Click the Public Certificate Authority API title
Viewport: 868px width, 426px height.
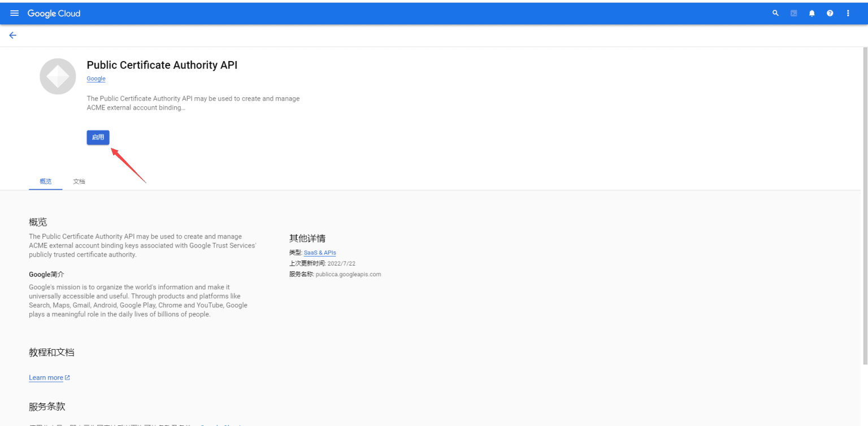coord(162,65)
